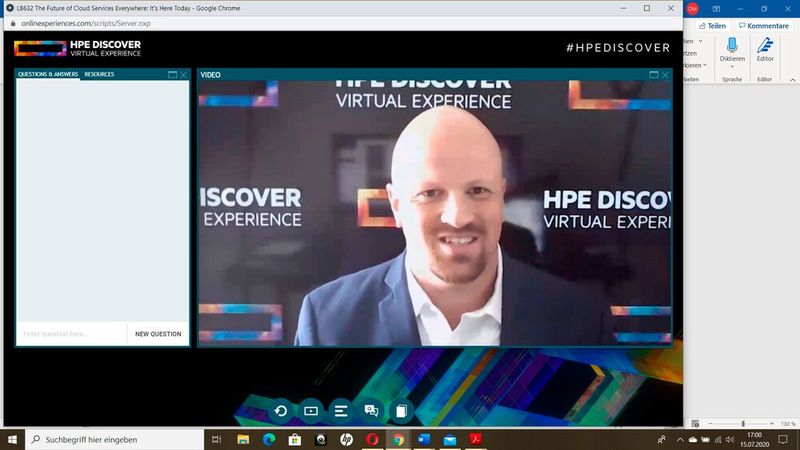
Task: Open the webcam app on the taskbar
Action: click(320, 439)
